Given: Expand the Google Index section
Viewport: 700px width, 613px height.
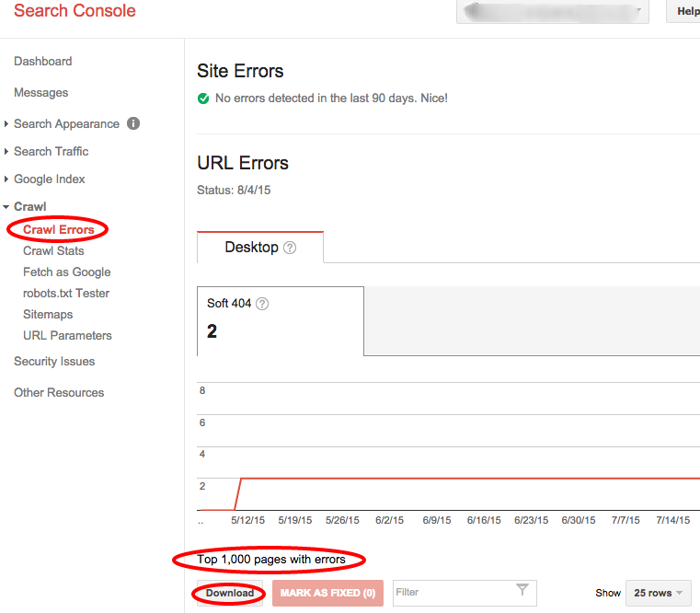Looking at the screenshot, I should pyautogui.click(x=7, y=179).
